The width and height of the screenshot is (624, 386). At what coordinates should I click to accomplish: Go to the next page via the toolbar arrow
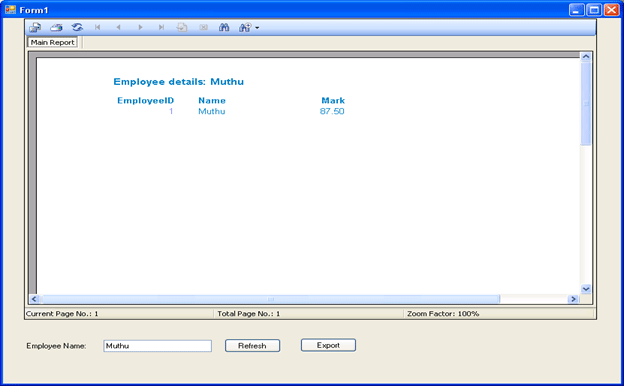[140, 27]
